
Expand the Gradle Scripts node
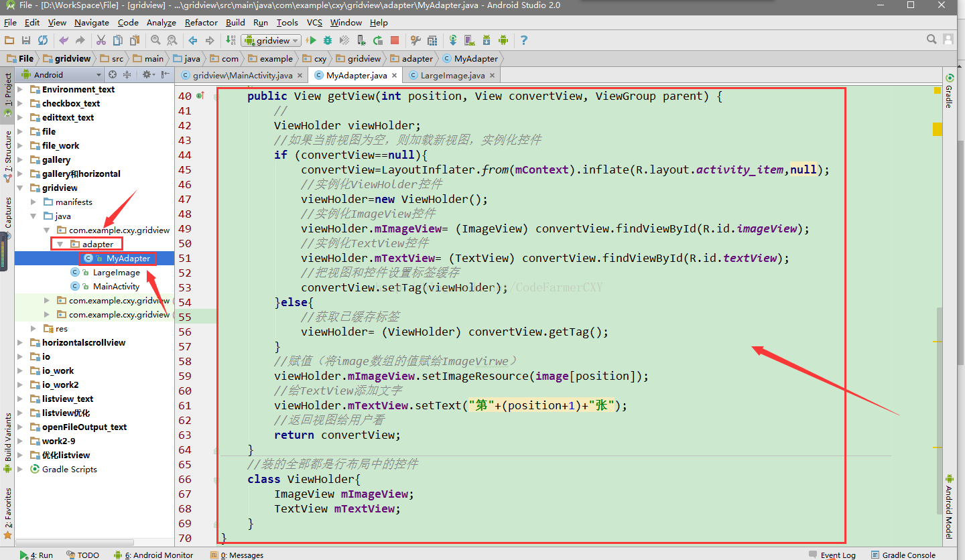(20, 469)
